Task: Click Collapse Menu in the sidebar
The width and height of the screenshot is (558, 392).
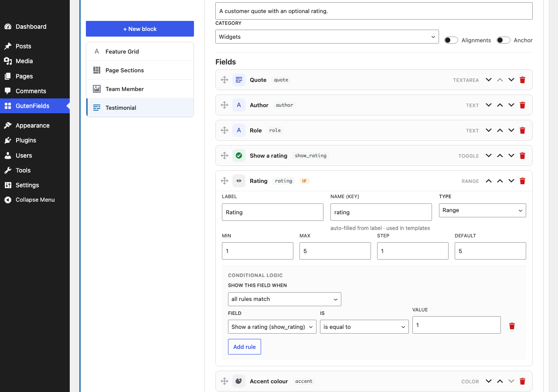Action: [35, 200]
